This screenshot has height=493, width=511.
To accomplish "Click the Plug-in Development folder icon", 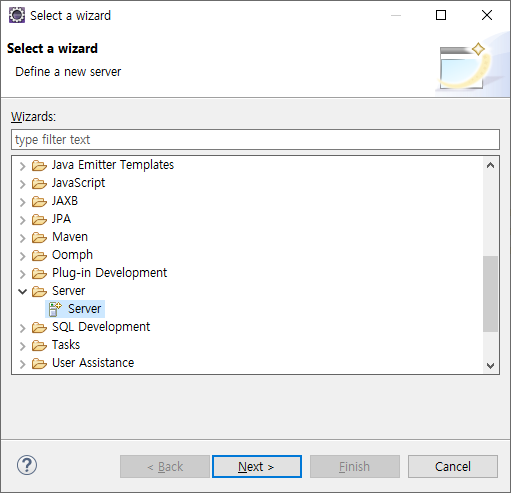I will 39,273.
